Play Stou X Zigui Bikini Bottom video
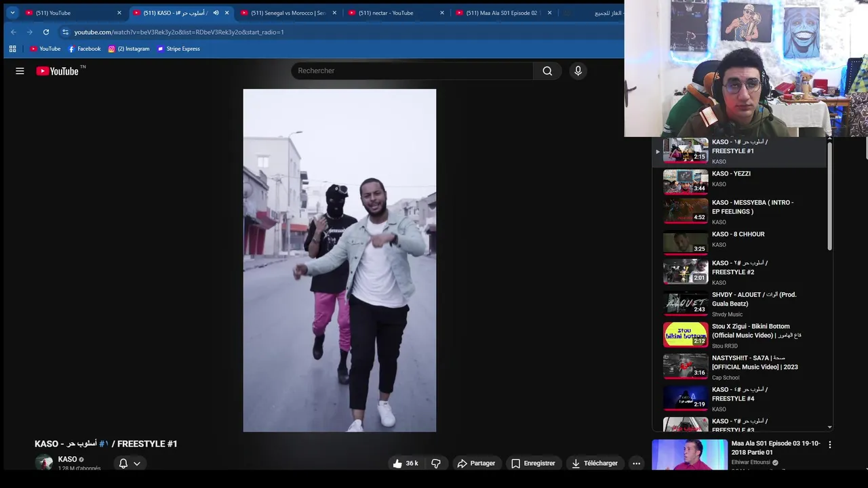Viewport: 868px width, 488px height. click(738, 335)
